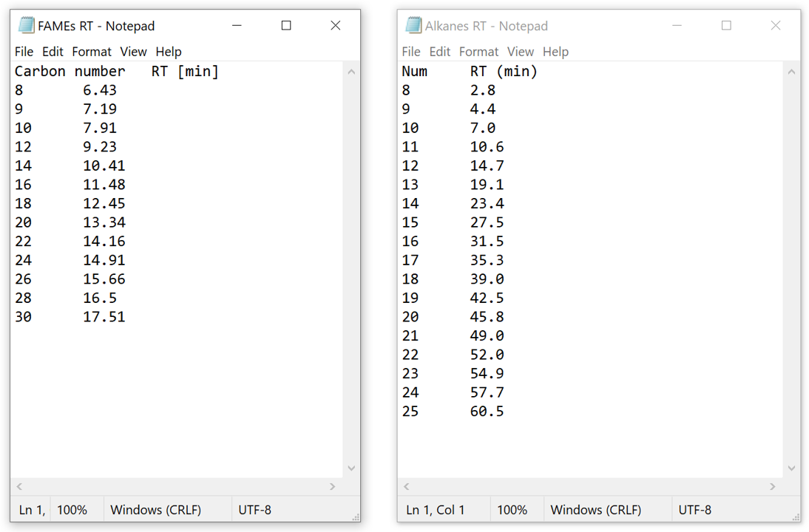Maximize the Alkanes RT Notepad window

pyautogui.click(x=726, y=26)
